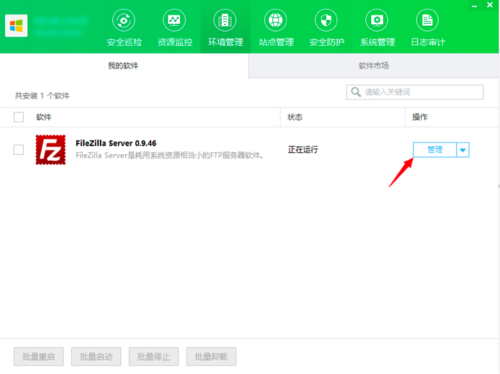Switch to the 我的软件 tab

click(x=123, y=66)
